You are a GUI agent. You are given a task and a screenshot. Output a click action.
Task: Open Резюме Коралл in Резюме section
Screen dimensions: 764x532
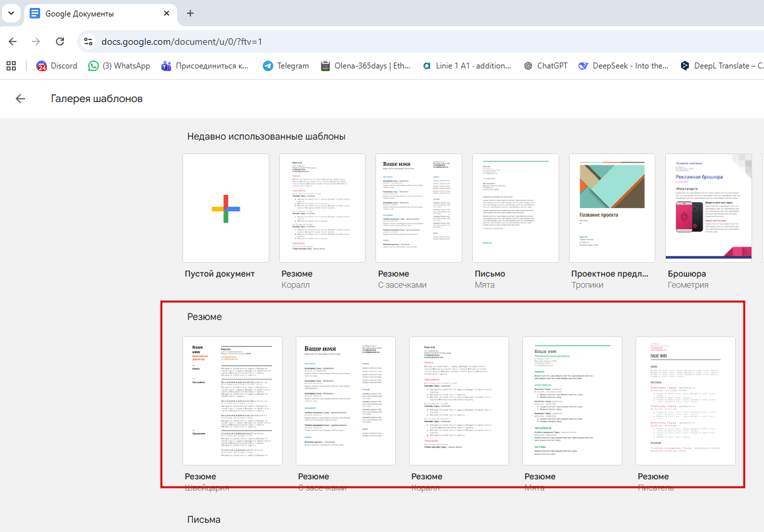(459, 401)
